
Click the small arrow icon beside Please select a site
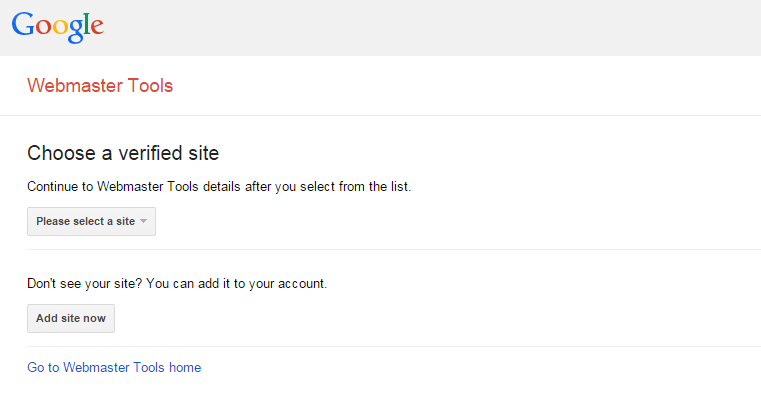pyautogui.click(x=143, y=221)
